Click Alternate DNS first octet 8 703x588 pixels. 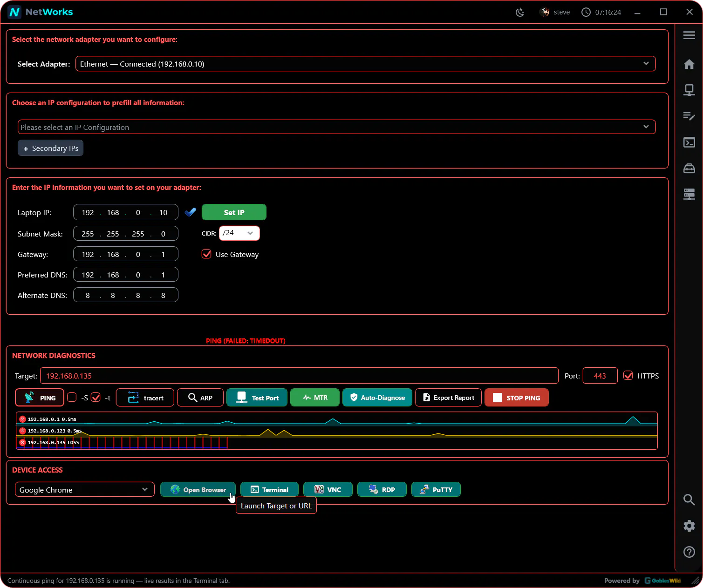(88, 295)
